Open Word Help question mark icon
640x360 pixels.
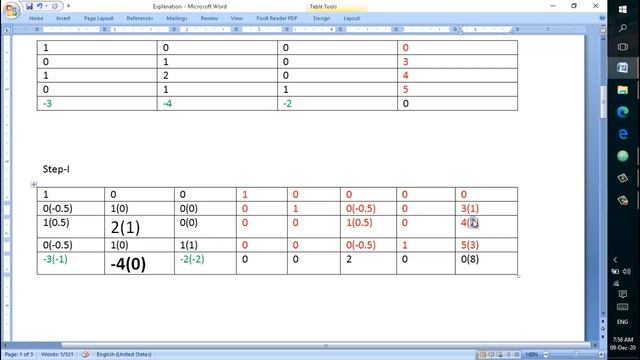602,18
